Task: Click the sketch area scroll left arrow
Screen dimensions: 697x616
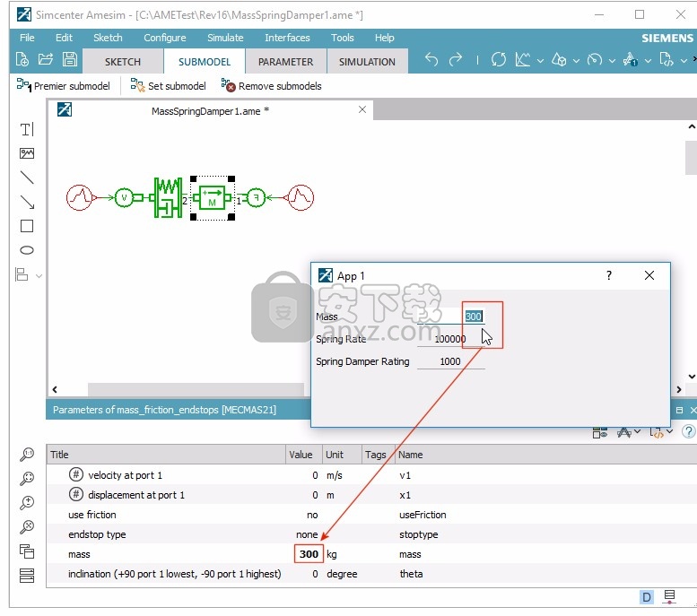Action: (55, 390)
